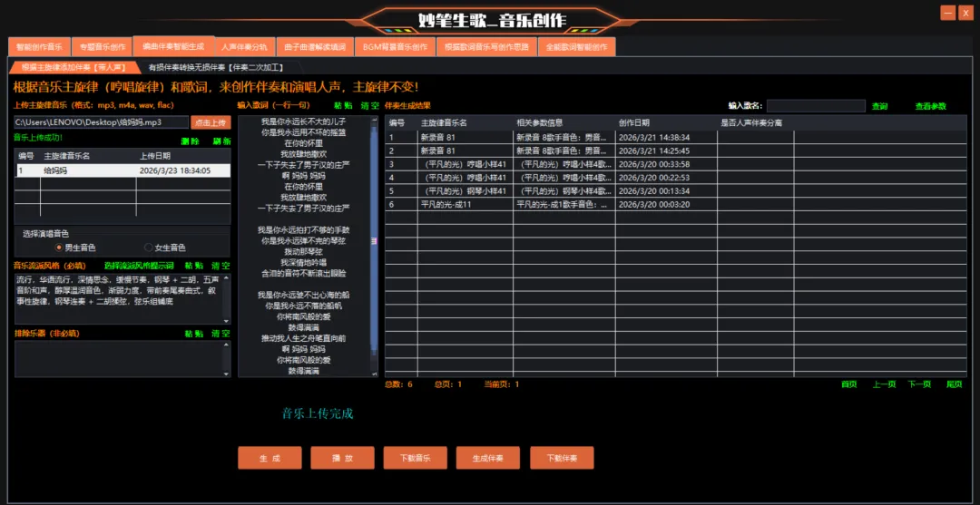Click 删除 above the uploaded melody list
The width and height of the screenshot is (980, 505).
pyautogui.click(x=190, y=141)
